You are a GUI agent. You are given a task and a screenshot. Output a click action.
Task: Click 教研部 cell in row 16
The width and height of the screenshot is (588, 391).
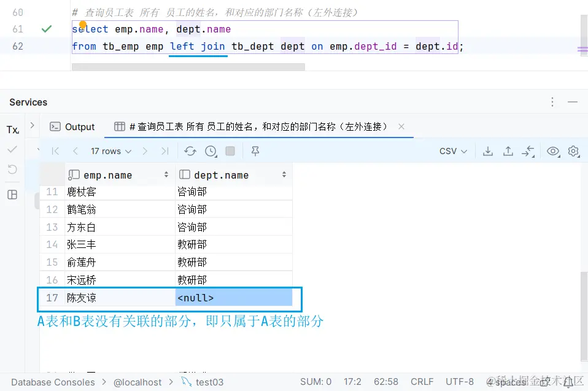tap(234, 280)
